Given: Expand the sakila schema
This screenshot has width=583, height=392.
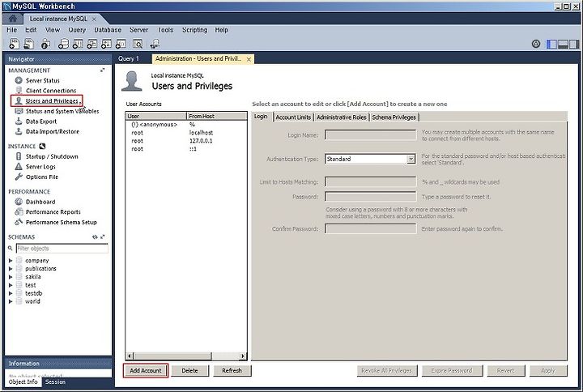Looking at the screenshot, I should point(11,277).
